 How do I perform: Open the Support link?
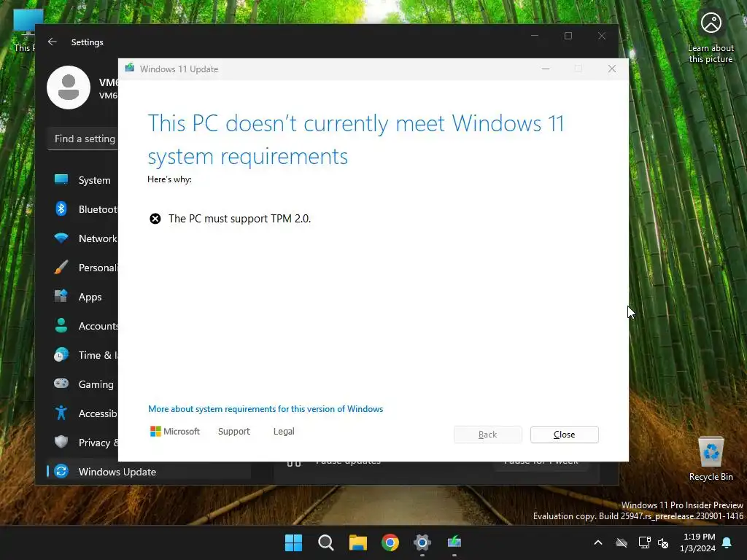click(x=234, y=431)
